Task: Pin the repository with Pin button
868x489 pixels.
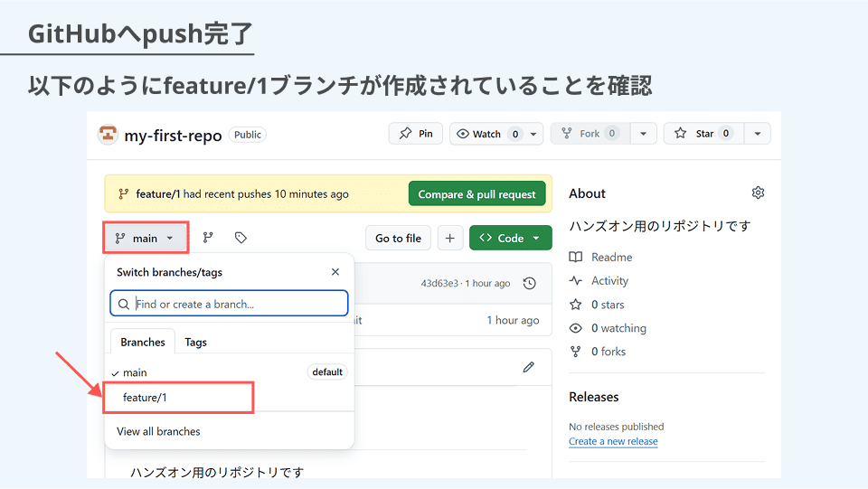Action: 416,133
